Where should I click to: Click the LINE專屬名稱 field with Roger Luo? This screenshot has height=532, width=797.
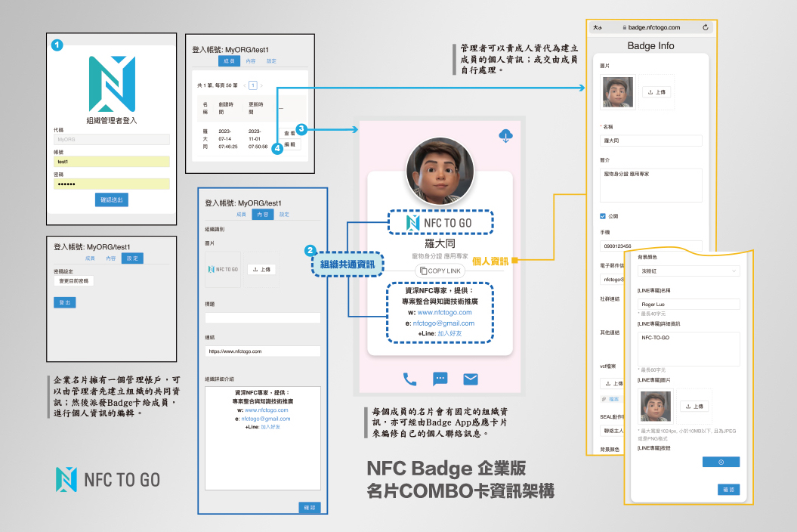[x=689, y=304]
